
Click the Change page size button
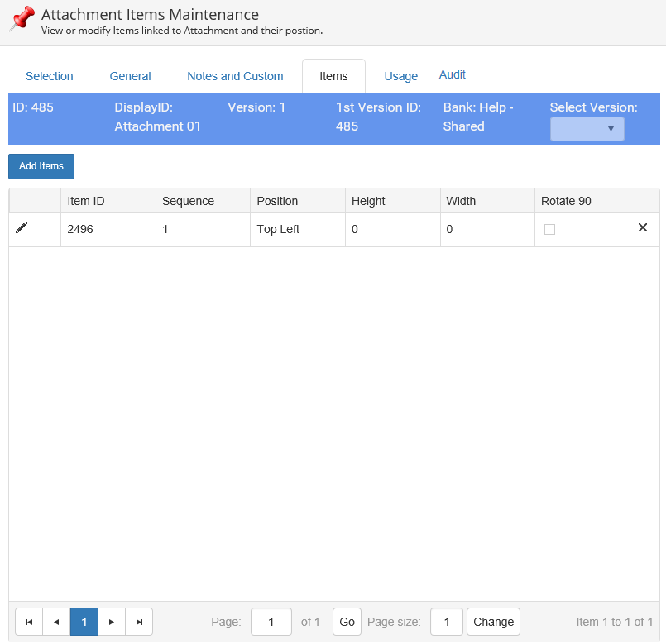pos(493,622)
